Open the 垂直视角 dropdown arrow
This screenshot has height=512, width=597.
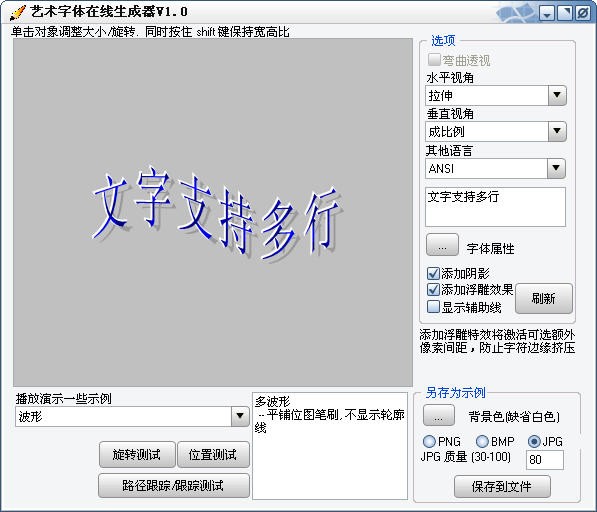[557, 131]
